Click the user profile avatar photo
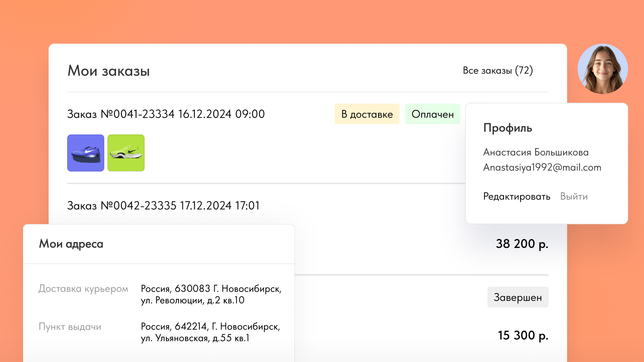Image resolution: width=644 pixels, height=362 pixels. (603, 69)
